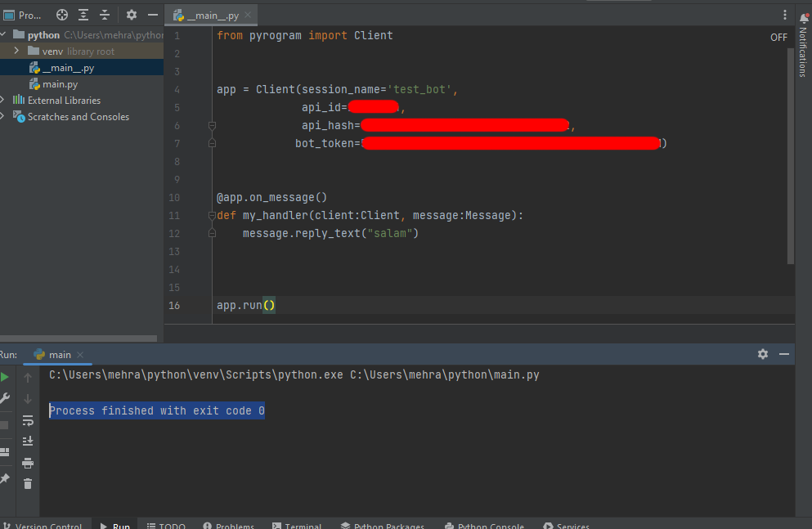Image resolution: width=812 pixels, height=529 pixels.
Task: Open Run panel settings gear
Action: tap(763, 354)
